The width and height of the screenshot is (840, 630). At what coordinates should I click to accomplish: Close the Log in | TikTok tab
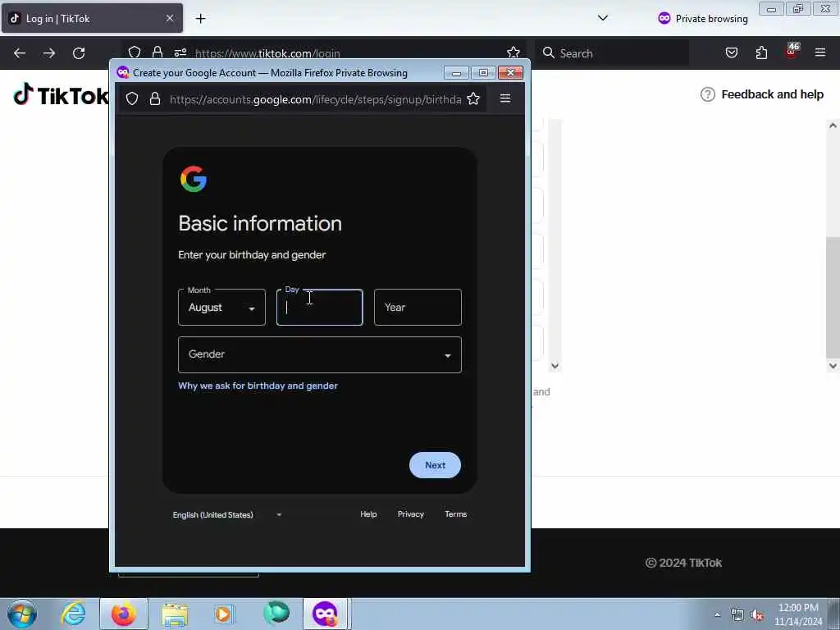[169, 18]
